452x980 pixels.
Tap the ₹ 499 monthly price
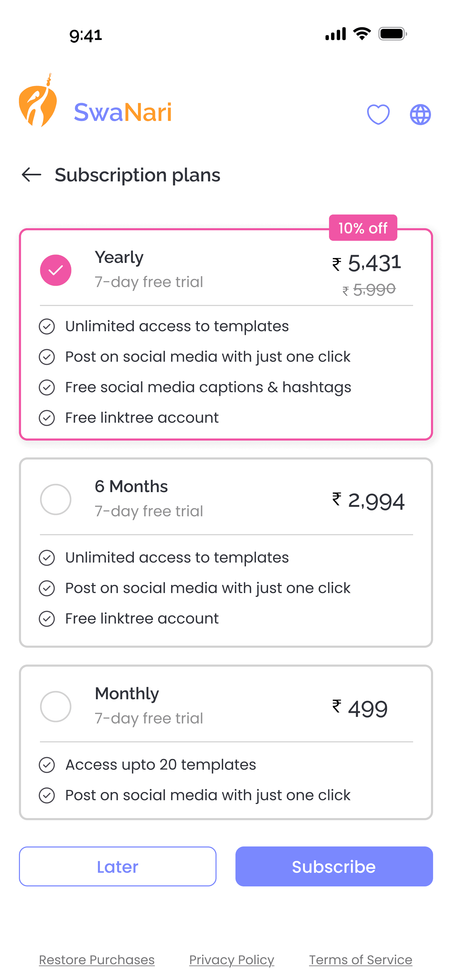coord(359,708)
